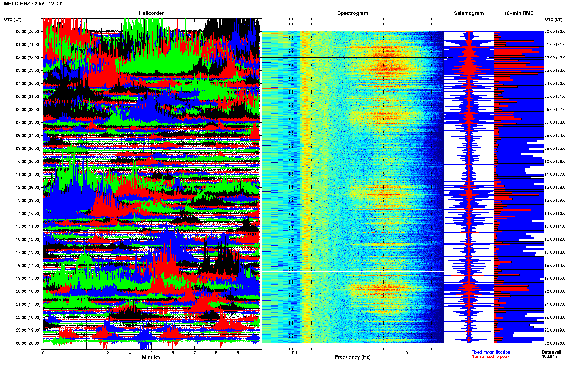Click the minute '9' tick on helicorder axis
588x368 pixels.
[x=238, y=353]
